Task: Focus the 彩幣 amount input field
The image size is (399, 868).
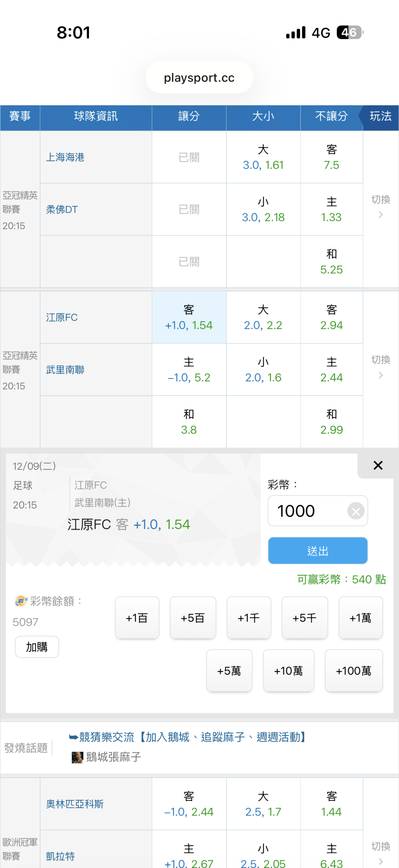Action: point(307,511)
